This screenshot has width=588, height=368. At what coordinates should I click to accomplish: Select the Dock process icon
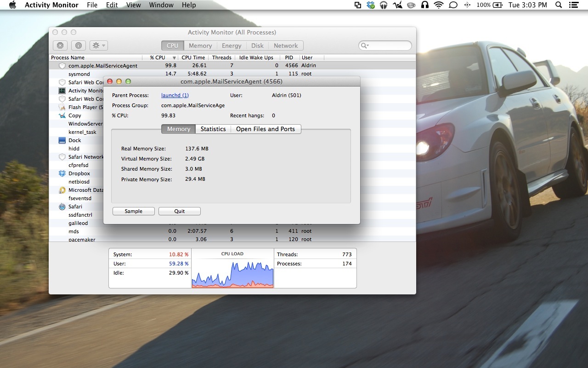pyautogui.click(x=62, y=140)
